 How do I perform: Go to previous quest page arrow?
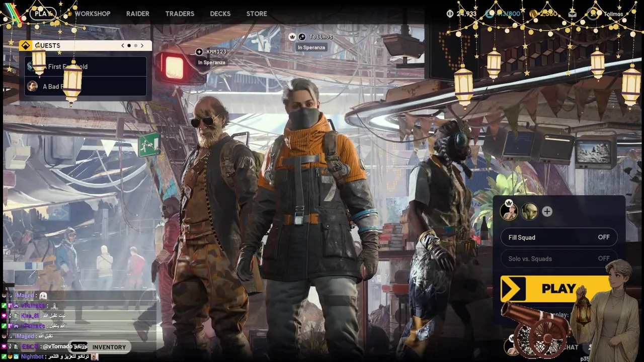(123, 45)
